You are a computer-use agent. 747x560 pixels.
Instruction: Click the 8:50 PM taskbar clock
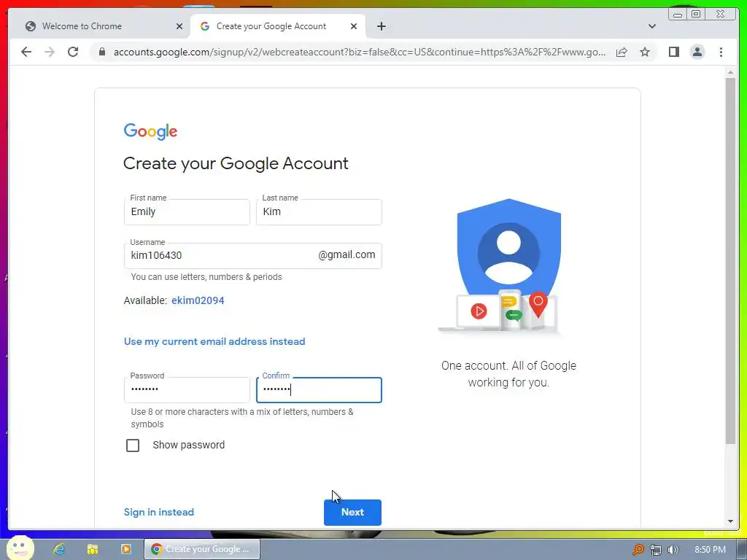click(710, 550)
